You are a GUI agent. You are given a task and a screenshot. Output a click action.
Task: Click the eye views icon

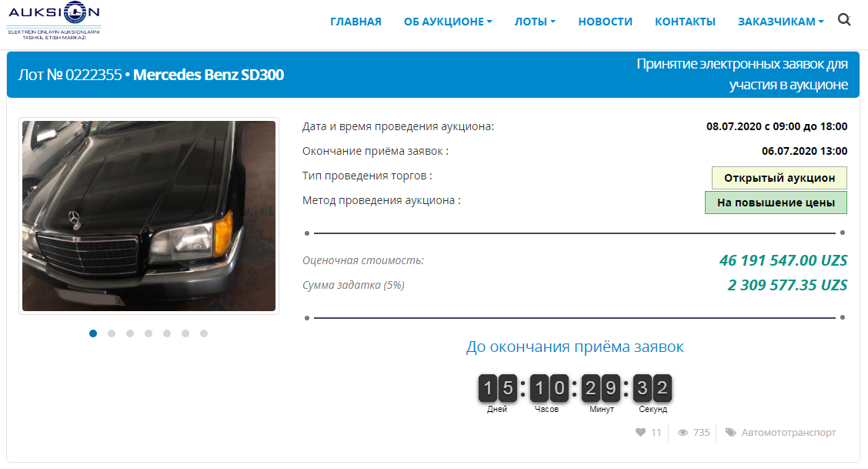tap(683, 433)
